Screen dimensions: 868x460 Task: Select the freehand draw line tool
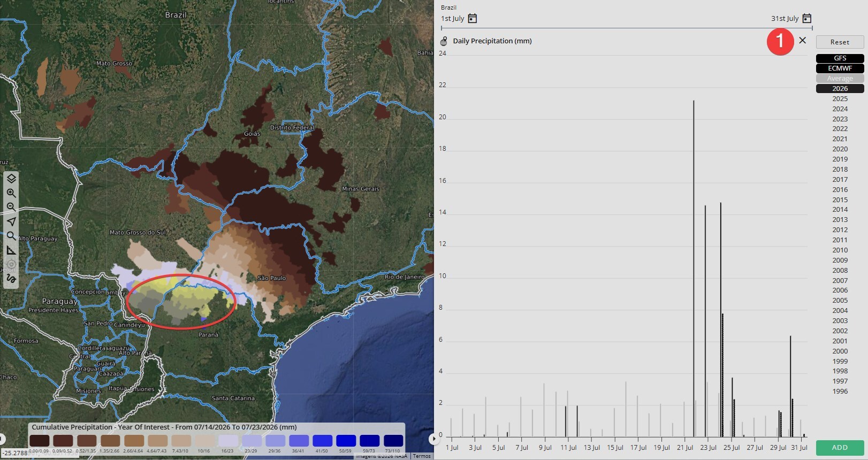[x=11, y=279]
